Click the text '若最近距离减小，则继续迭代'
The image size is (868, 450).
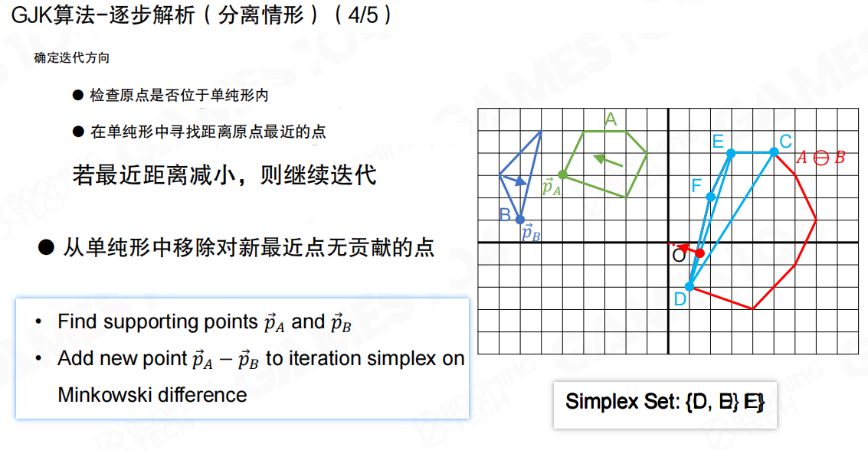(x=224, y=174)
